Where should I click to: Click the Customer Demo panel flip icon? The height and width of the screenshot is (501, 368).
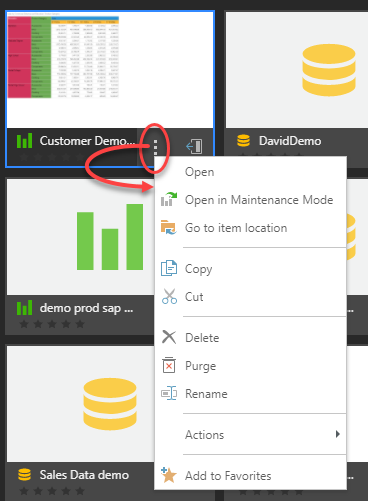[194, 146]
